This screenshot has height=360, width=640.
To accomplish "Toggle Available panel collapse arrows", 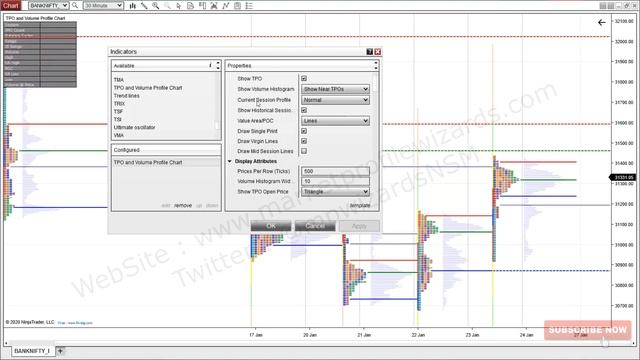I will [218, 65].
